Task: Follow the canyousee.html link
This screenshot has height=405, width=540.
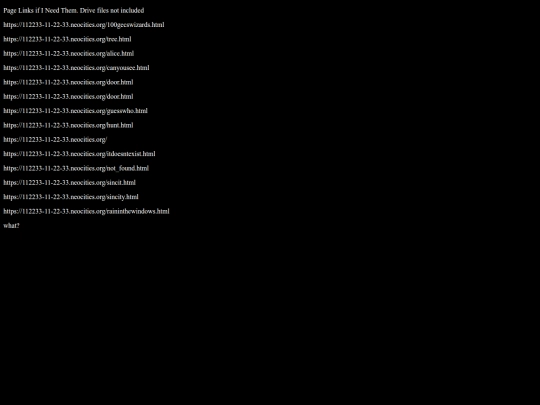Action: (x=76, y=68)
